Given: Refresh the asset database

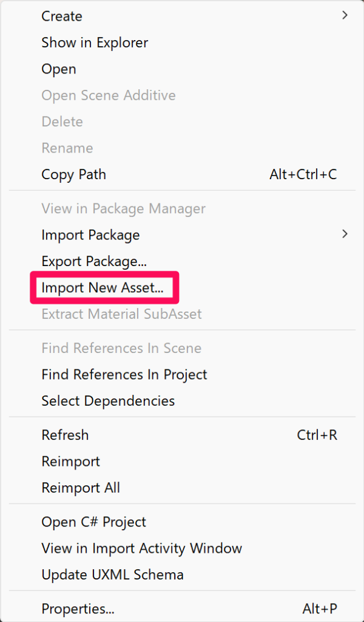Looking at the screenshot, I should (x=65, y=435).
